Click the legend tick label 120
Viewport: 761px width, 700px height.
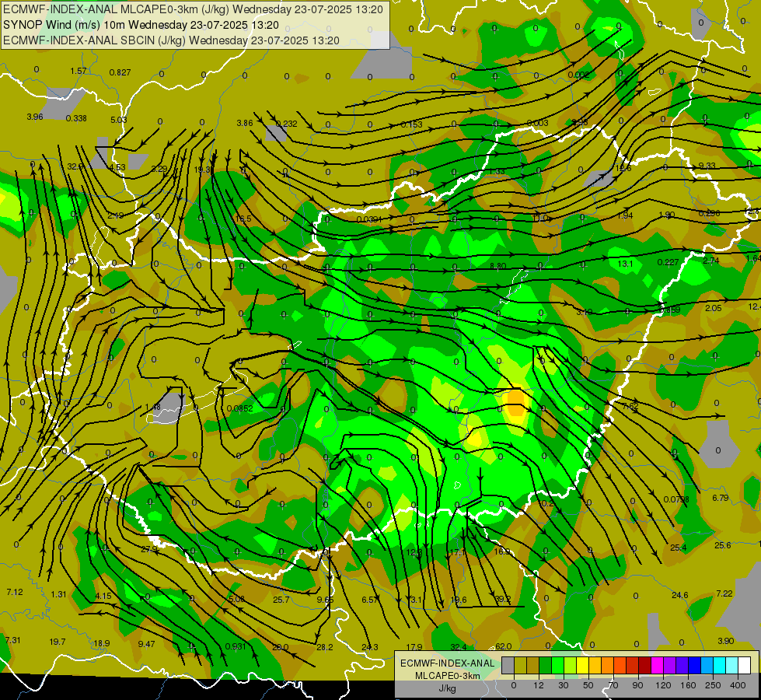coord(663,685)
